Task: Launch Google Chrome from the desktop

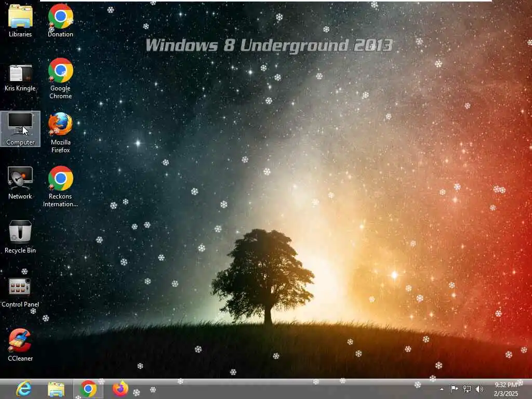Action: 60,78
